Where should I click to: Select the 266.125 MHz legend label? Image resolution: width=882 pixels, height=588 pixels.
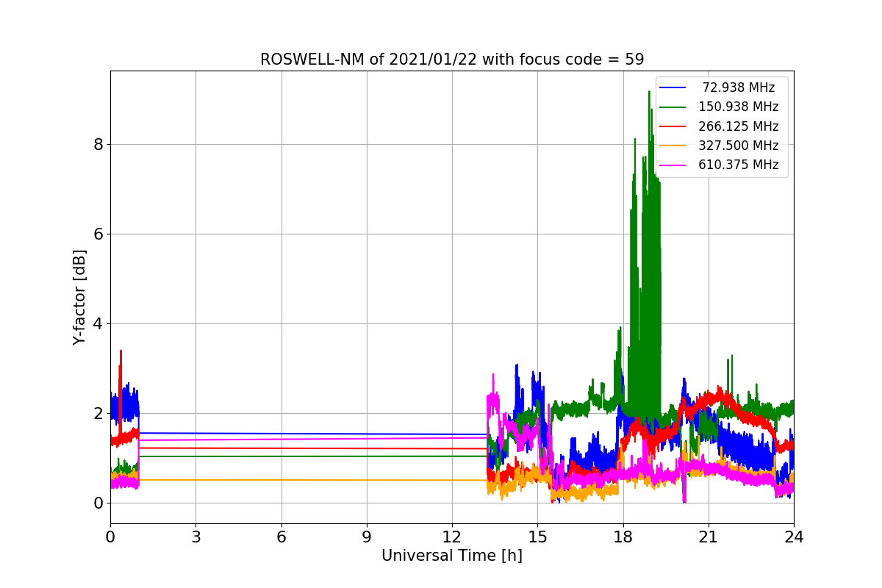(739, 126)
